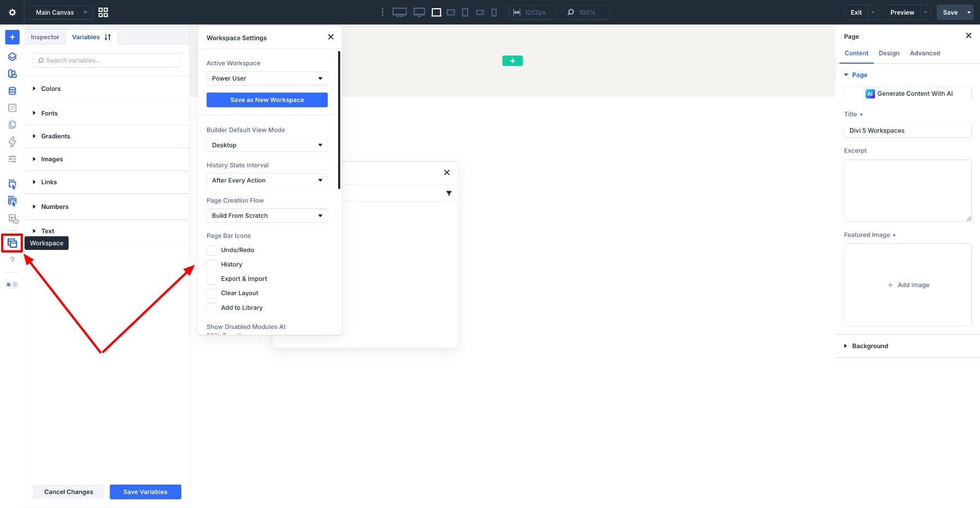Expand the Numbers variables group
Image resolution: width=980 pixels, height=508 pixels.
pyautogui.click(x=107, y=207)
